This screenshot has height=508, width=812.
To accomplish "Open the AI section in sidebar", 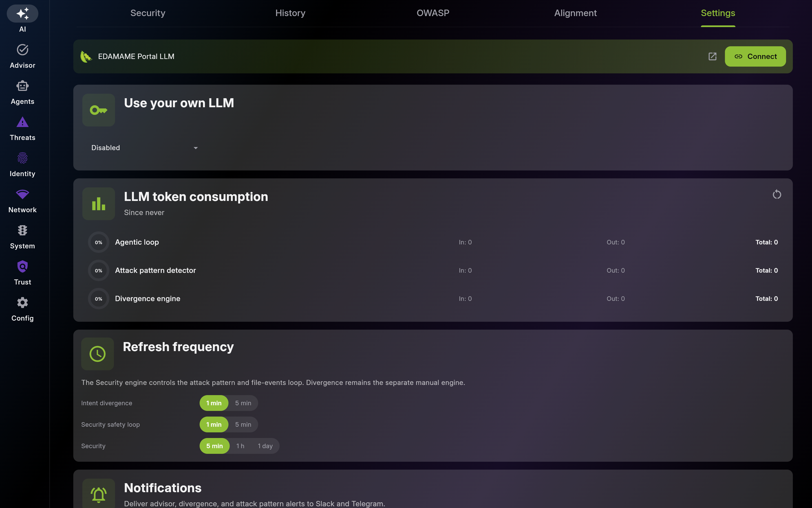I will pyautogui.click(x=23, y=19).
